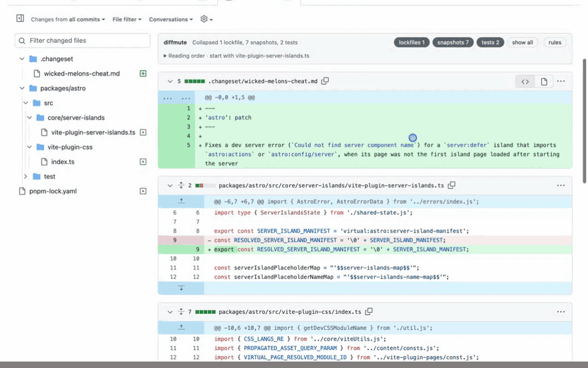Viewport: 588px width, 368px height.
Task: Select vite-plugin-server-islands.ts in file tree
Action: tap(93, 132)
